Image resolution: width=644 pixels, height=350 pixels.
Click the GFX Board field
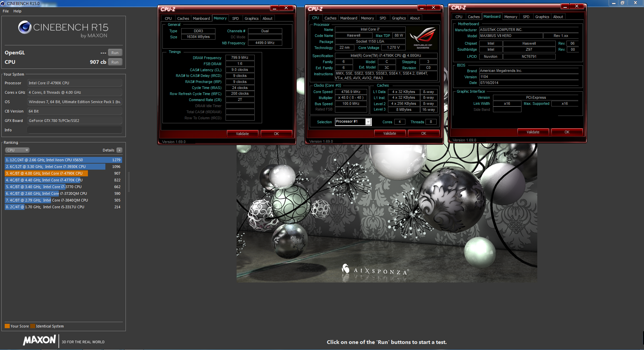(x=75, y=121)
